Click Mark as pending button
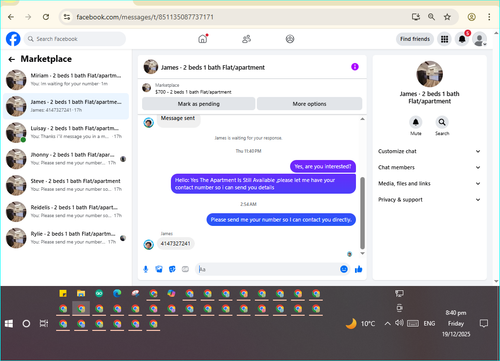The image size is (500, 361). coord(199,104)
